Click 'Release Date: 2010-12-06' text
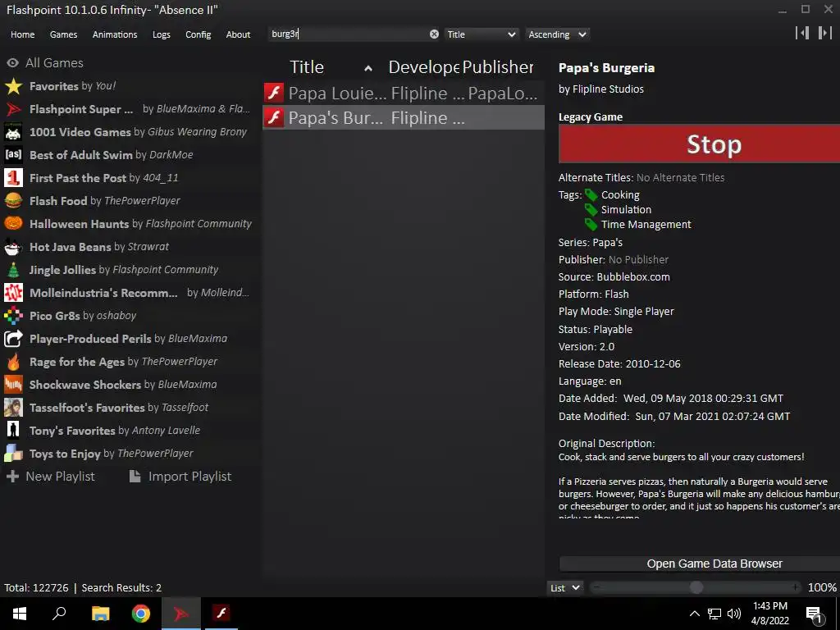 tap(619, 363)
